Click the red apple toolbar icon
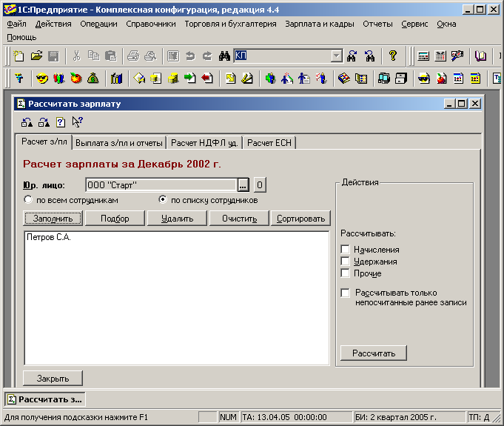This screenshot has height=426, width=504. [76, 79]
